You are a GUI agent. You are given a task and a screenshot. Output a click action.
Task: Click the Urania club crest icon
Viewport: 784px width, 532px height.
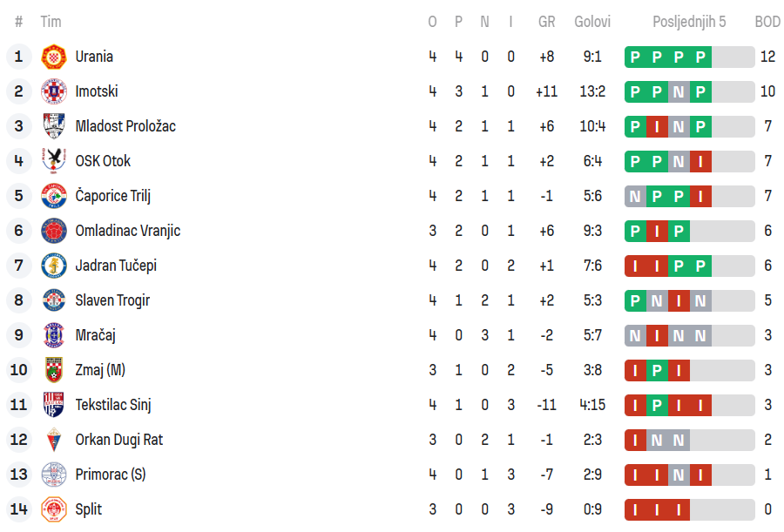(54, 57)
